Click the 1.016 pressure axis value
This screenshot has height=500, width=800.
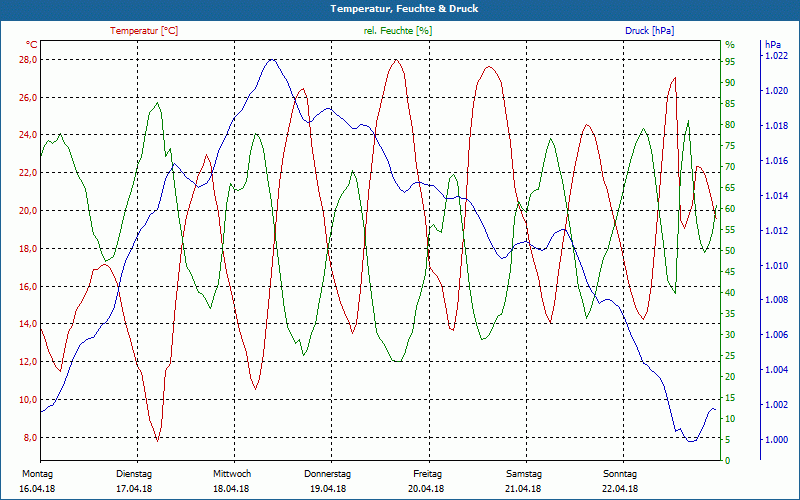(x=777, y=161)
